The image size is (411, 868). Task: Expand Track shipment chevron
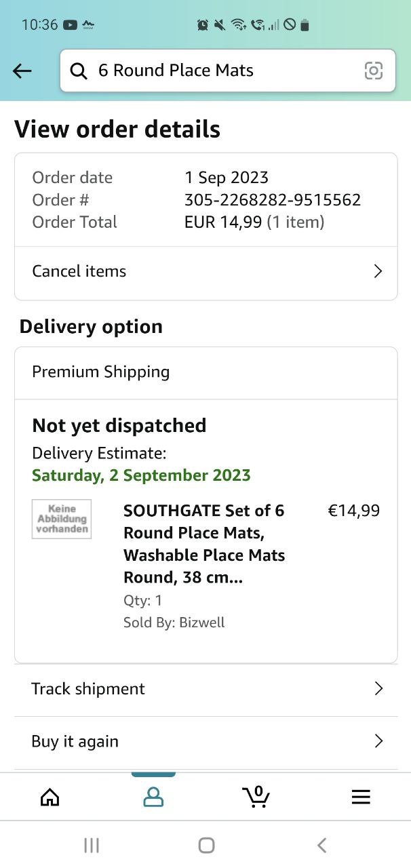tap(378, 689)
